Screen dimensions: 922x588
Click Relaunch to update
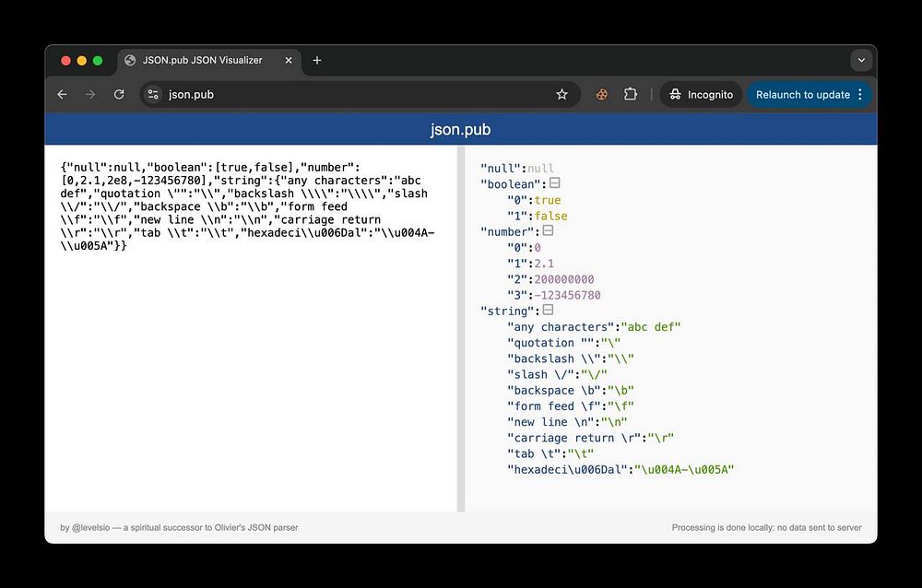[x=803, y=94]
